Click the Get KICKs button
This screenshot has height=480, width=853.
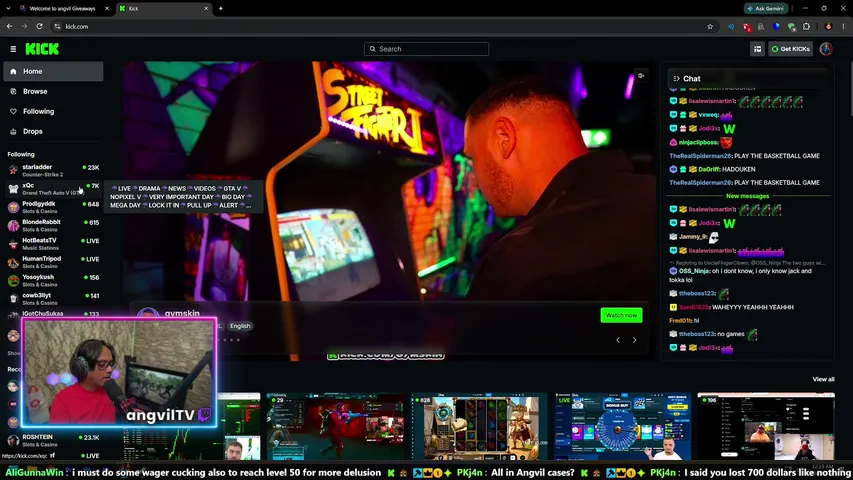pyautogui.click(x=790, y=49)
